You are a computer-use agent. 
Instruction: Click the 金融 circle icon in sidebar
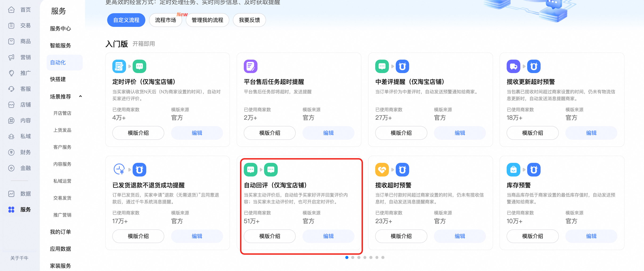pyautogui.click(x=11, y=168)
